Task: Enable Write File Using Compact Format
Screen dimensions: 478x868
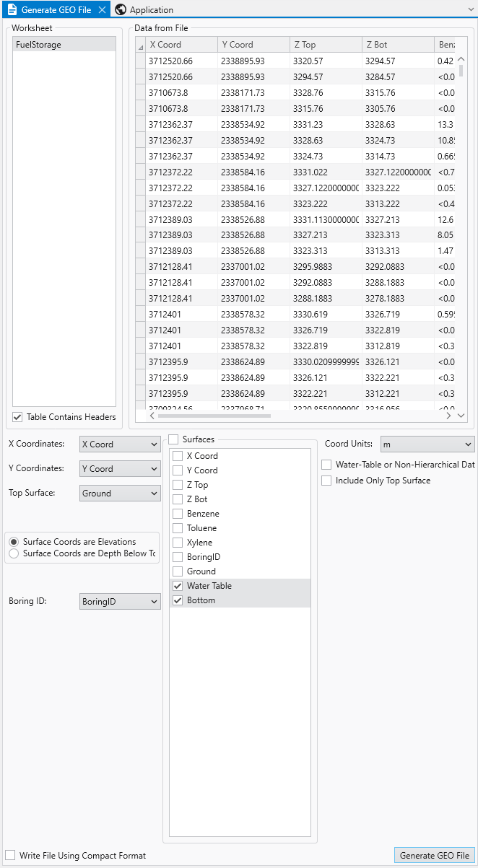Action: [10, 856]
